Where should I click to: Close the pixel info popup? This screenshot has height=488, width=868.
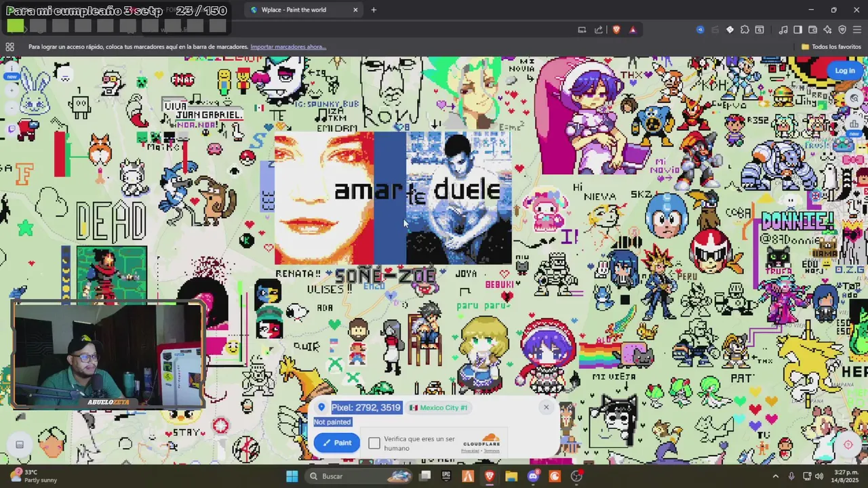(x=546, y=407)
